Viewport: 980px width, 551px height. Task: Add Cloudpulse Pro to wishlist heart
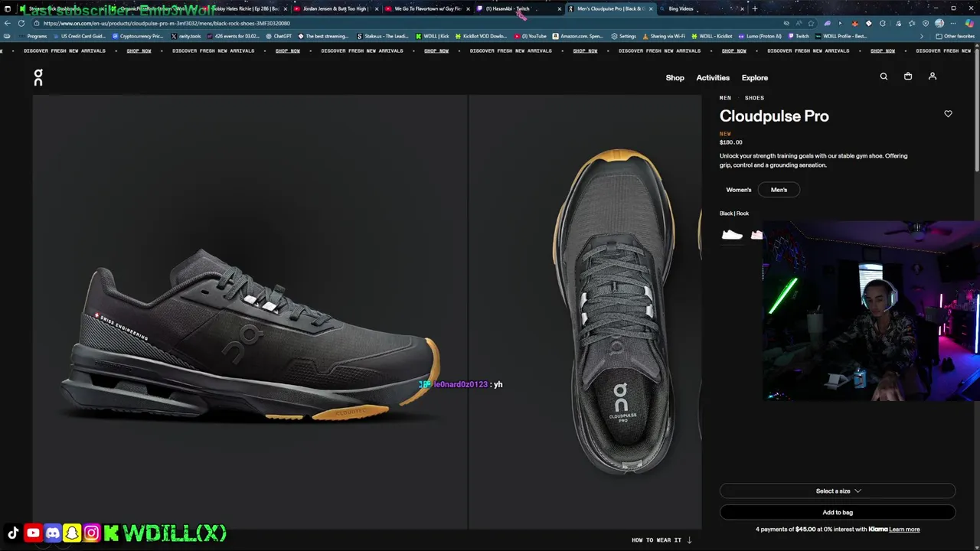[x=948, y=114]
